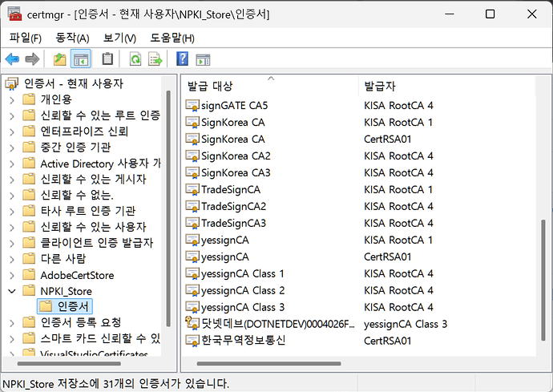Toggle the action pane toolbar icon
This screenshot has height=392, width=553.
click(203, 59)
